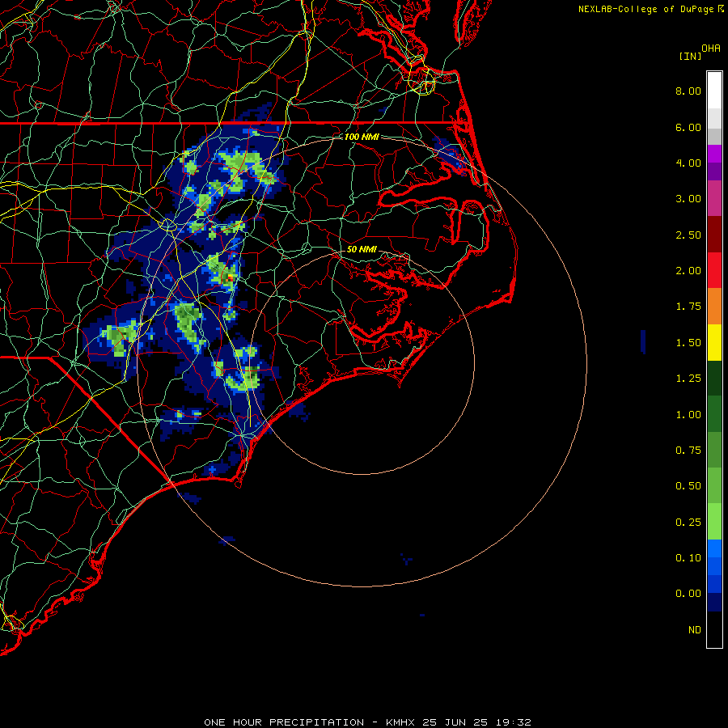Click the 1.00 legend value
The height and width of the screenshot is (728, 728).
pos(688,415)
